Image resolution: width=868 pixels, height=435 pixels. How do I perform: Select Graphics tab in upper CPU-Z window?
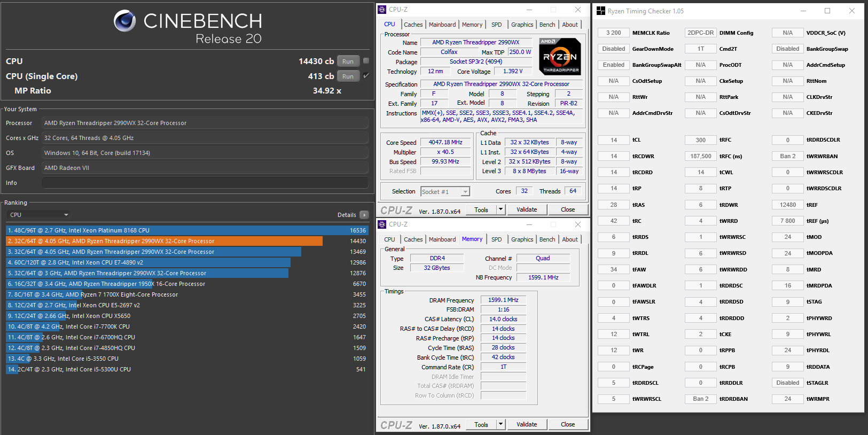[x=522, y=25]
